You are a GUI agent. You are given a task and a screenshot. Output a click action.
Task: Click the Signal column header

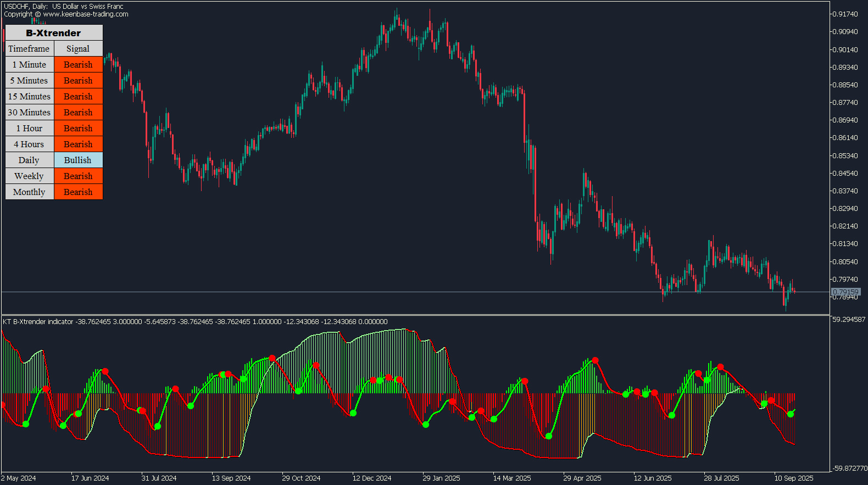tap(78, 49)
